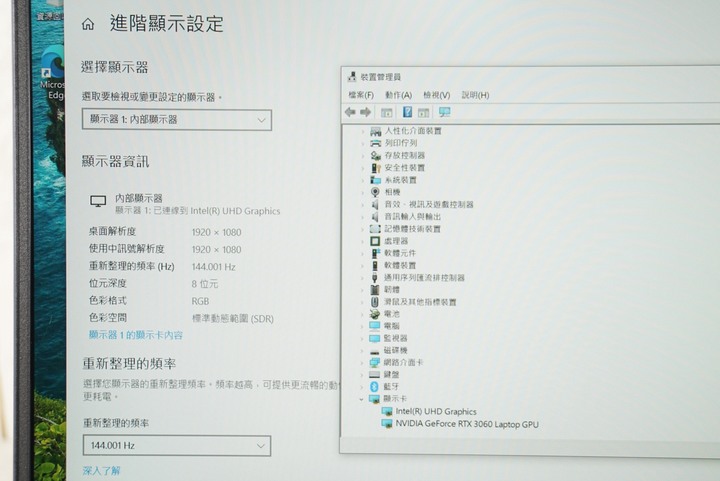
Task: Expand the 韌體 firmware node
Action: [362, 290]
